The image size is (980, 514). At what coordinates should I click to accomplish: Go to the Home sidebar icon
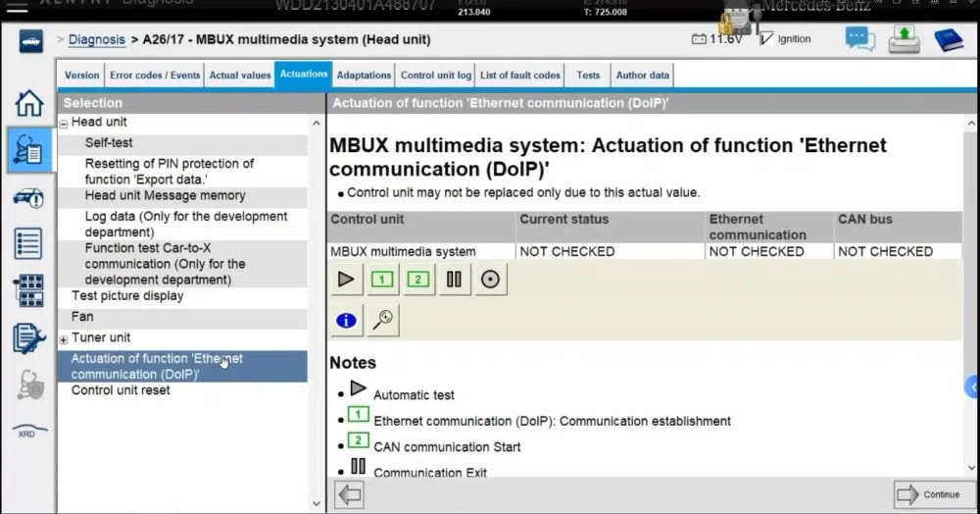coord(28,103)
